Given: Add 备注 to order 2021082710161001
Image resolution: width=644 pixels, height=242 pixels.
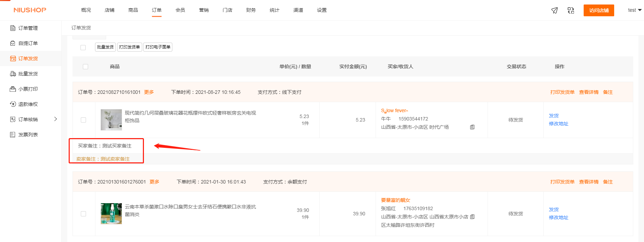Looking at the screenshot, I should coord(608,92).
